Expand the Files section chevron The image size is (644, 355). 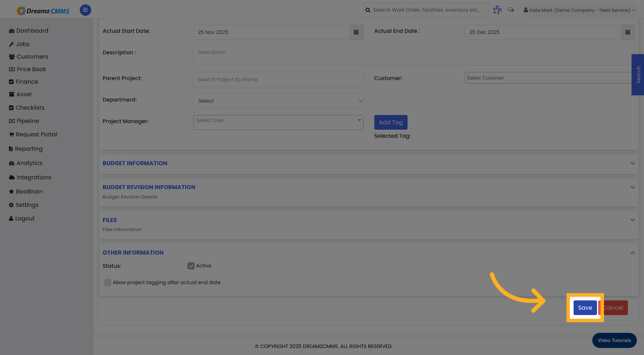pos(632,220)
